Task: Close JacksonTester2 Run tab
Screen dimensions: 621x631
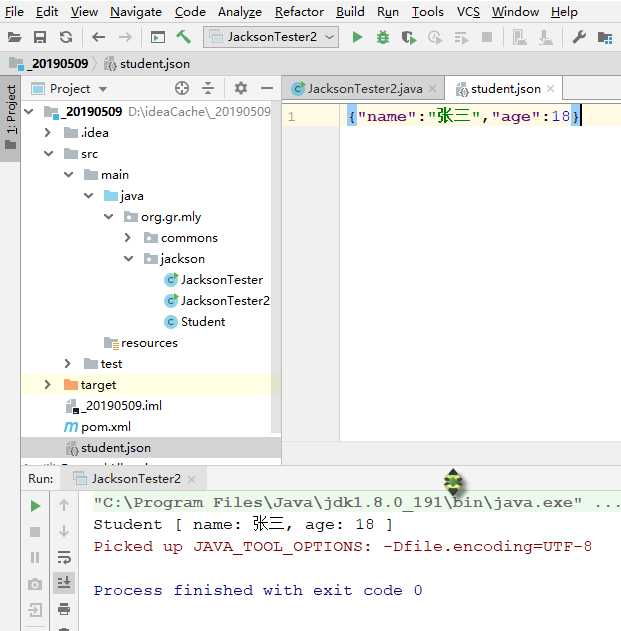Action: click(192, 479)
